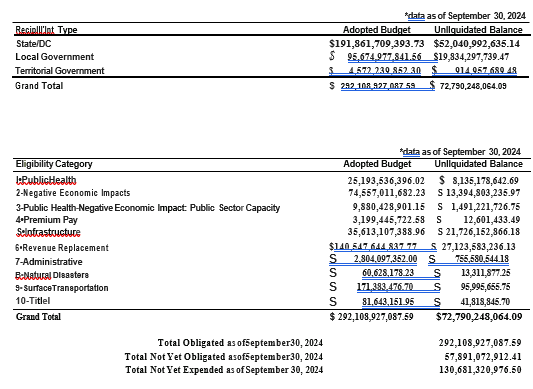Click the 5-Infrastructure row label with red underline

[x=49, y=232]
